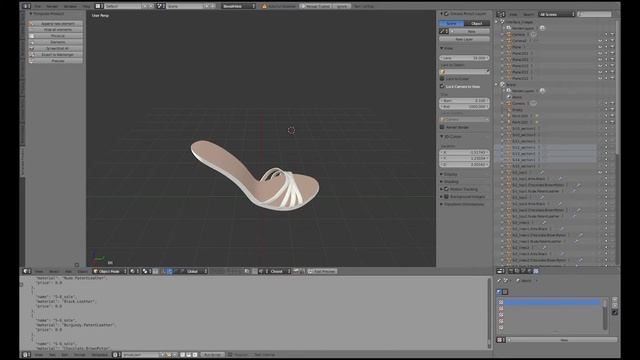The width and height of the screenshot is (640, 360).
Task: Collapse the left tool panel header triangle
Action: click(x=31, y=13)
